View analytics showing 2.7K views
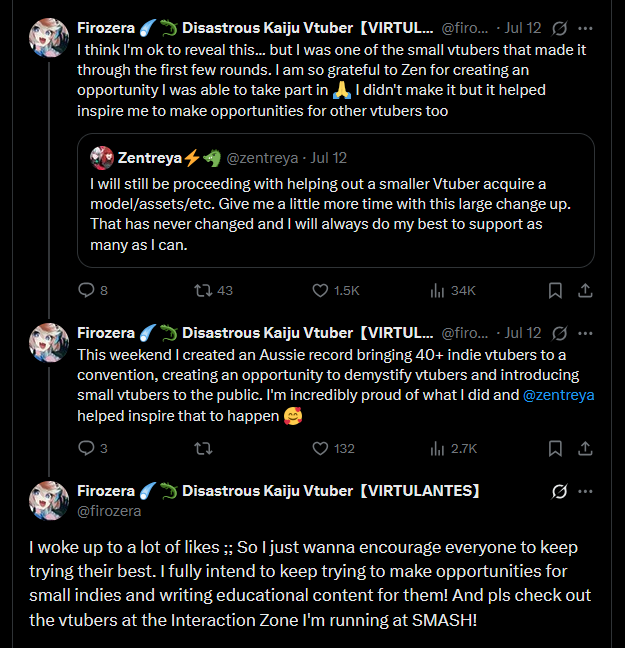The image size is (625, 648). point(437,448)
